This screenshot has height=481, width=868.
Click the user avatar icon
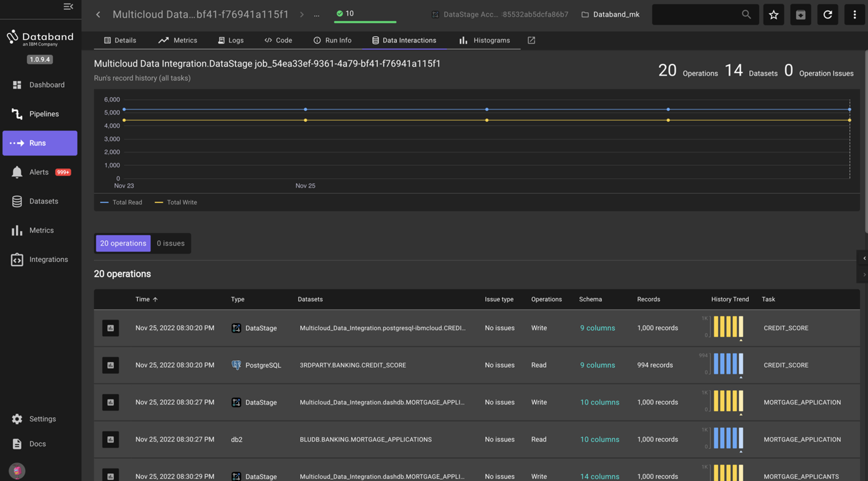click(17, 471)
